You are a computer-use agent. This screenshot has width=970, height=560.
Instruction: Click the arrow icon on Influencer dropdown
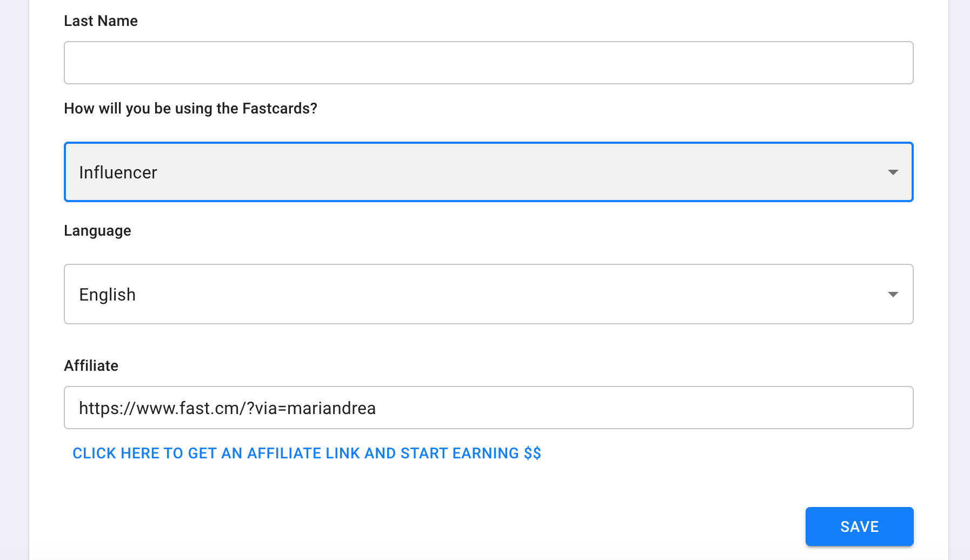(893, 172)
